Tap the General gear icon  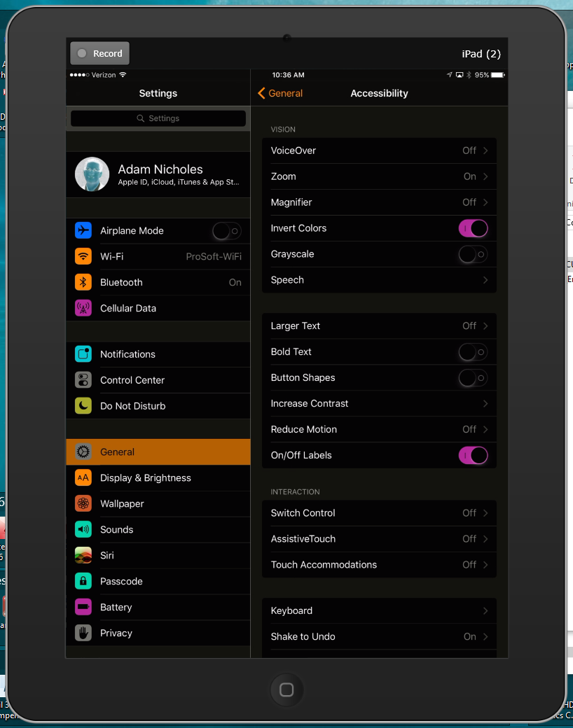tap(83, 451)
